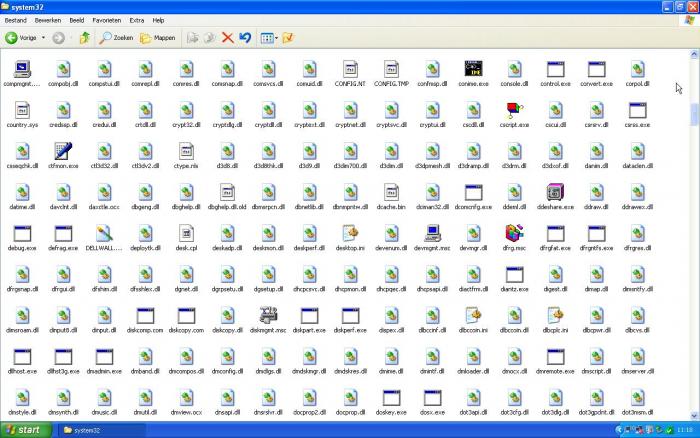Select the DELLWALL image file icon
The image size is (700, 438).
coord(104,234)
